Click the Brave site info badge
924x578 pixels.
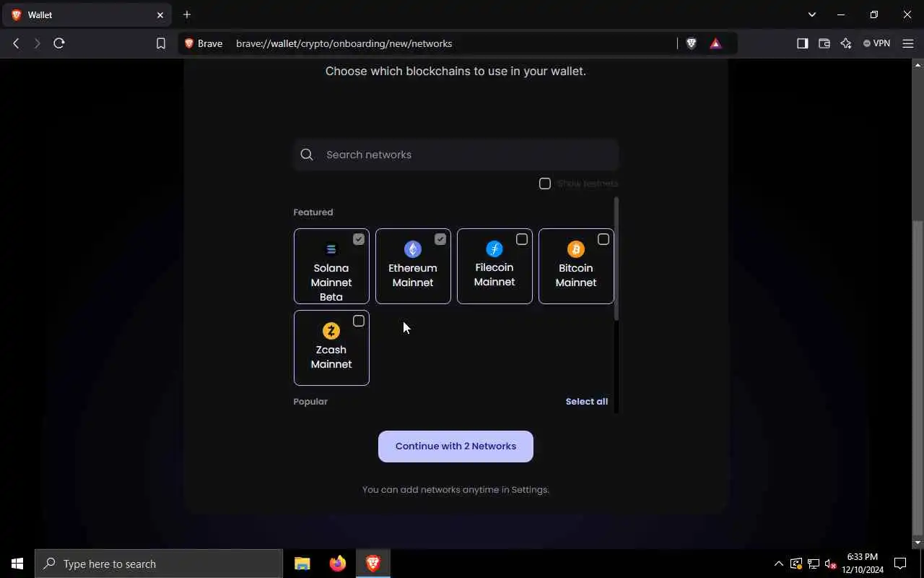click(x=204, y=43)
